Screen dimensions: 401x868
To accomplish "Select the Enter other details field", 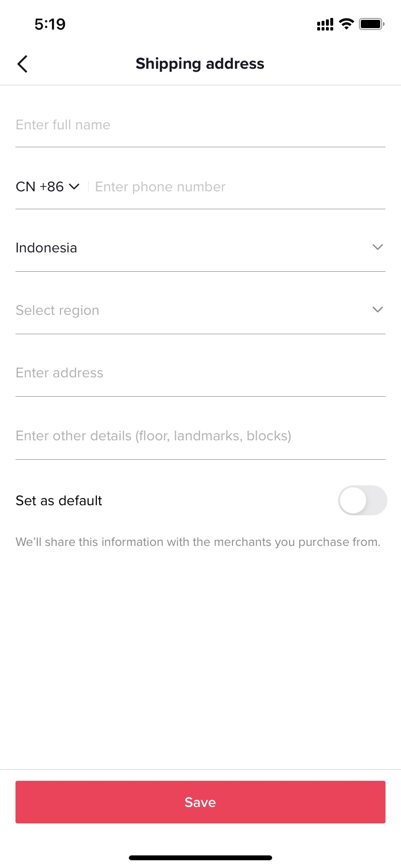I will pyautogui.click(x=200, y=436).
